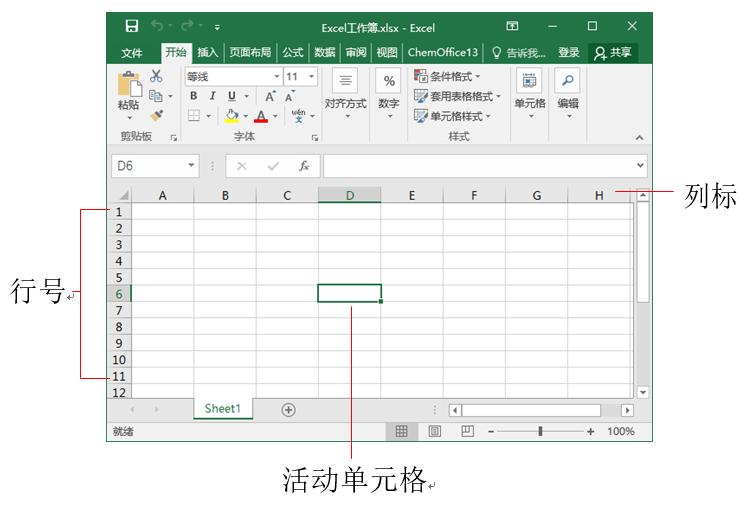Image resolution: width=755 pixels, height=510 pixels.
Task: Click the 登录 sign-in link
Action: pyautogui.click(x=568, y=52)
